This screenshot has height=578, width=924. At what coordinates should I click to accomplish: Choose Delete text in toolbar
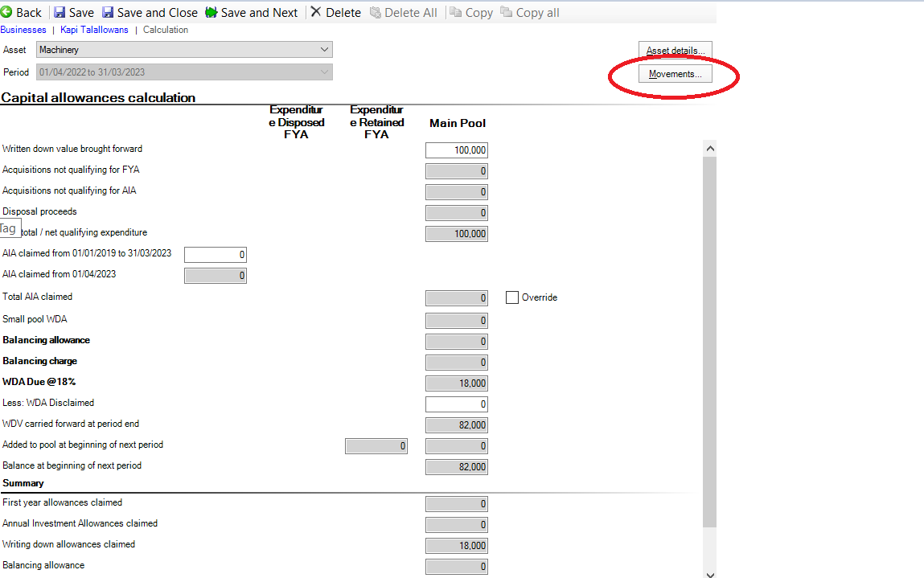pos(343,12)
